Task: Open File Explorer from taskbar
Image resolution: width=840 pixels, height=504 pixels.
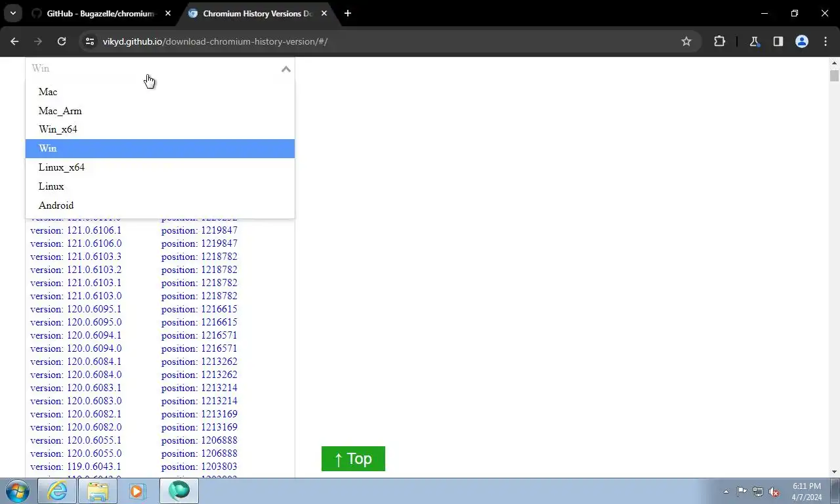Action: click(x=98, y=491)
